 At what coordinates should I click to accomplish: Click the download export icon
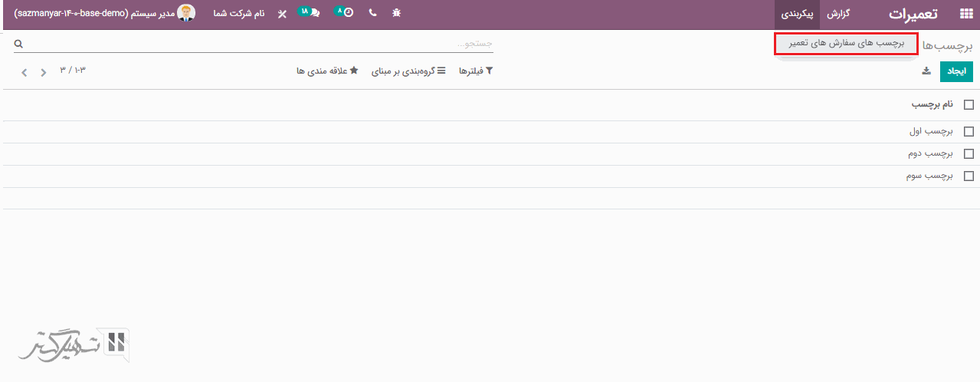point(926,71)
